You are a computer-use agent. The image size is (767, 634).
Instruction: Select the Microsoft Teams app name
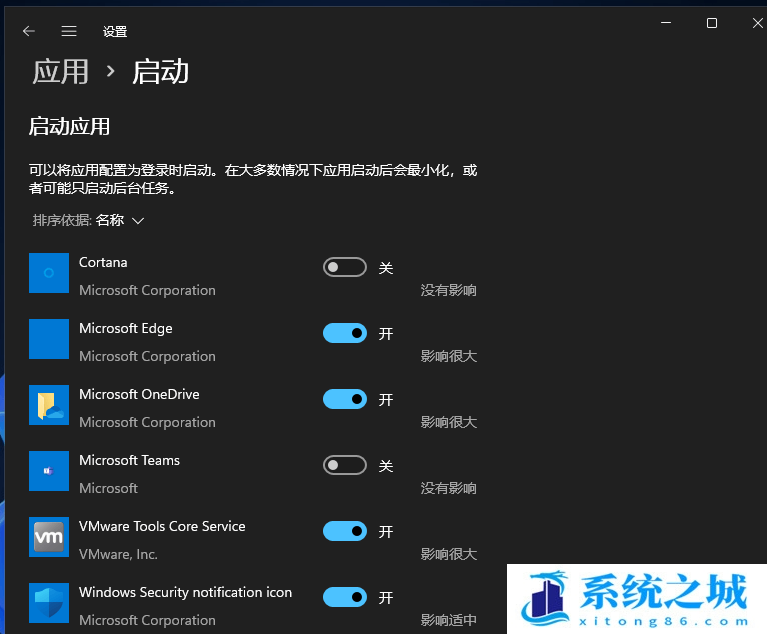[x=130, y=460]
